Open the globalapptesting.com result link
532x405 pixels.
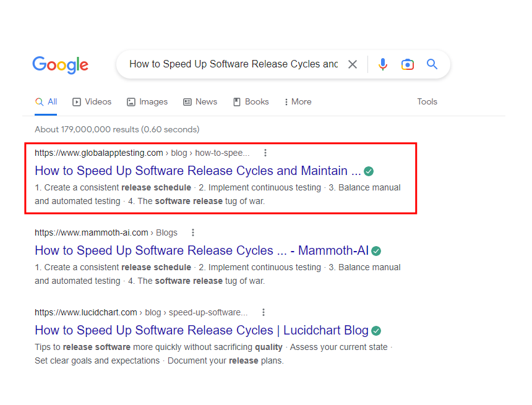point(198,171)
